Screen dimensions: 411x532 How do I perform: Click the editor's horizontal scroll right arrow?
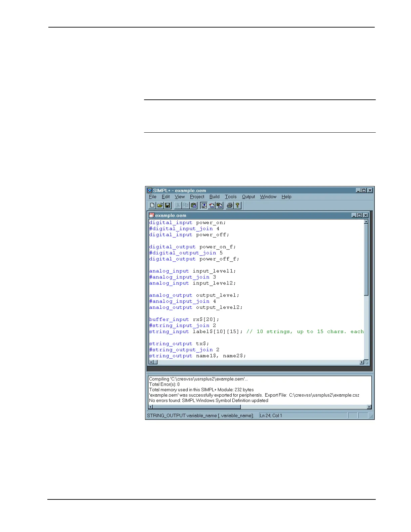(362, 362)
